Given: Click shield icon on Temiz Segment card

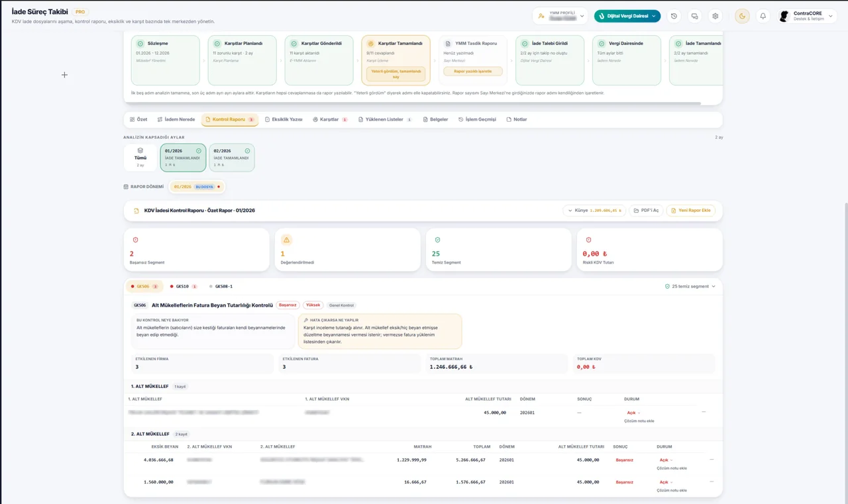Looking at the screenshot, I should pos(437,240).
